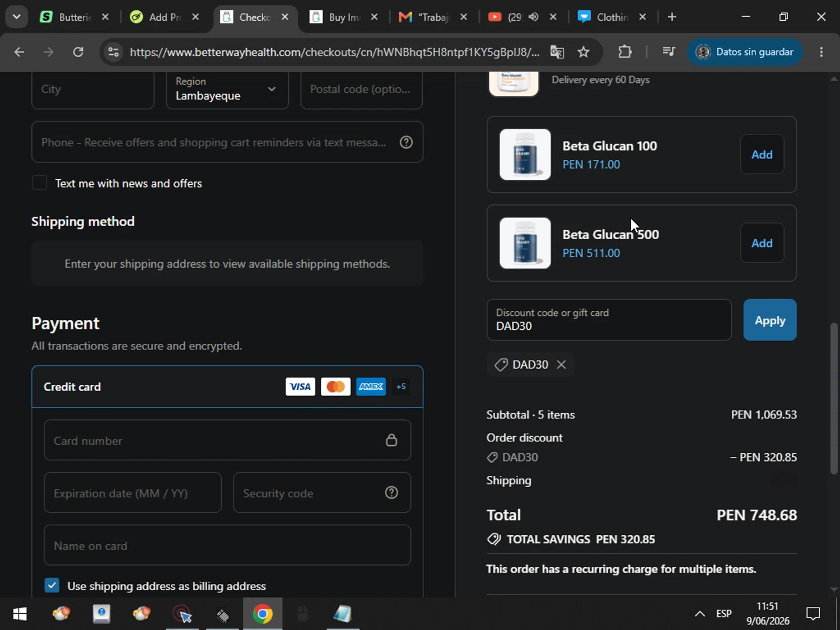
Task: Close the Checko tab
Action: [x=285, y=17]
